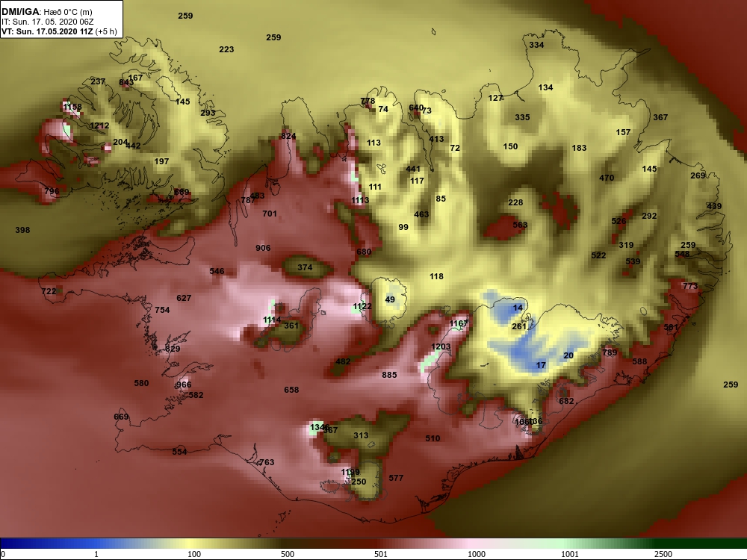This screenshot has height=560, width=747.
Task: Click the '580' reading over the sea
Action: pos(141,383)
